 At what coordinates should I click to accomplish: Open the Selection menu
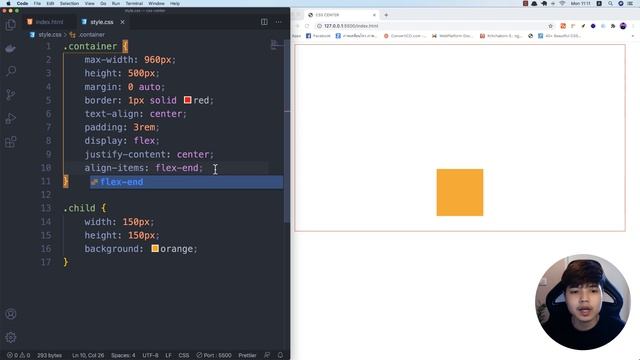pos(69,3)
